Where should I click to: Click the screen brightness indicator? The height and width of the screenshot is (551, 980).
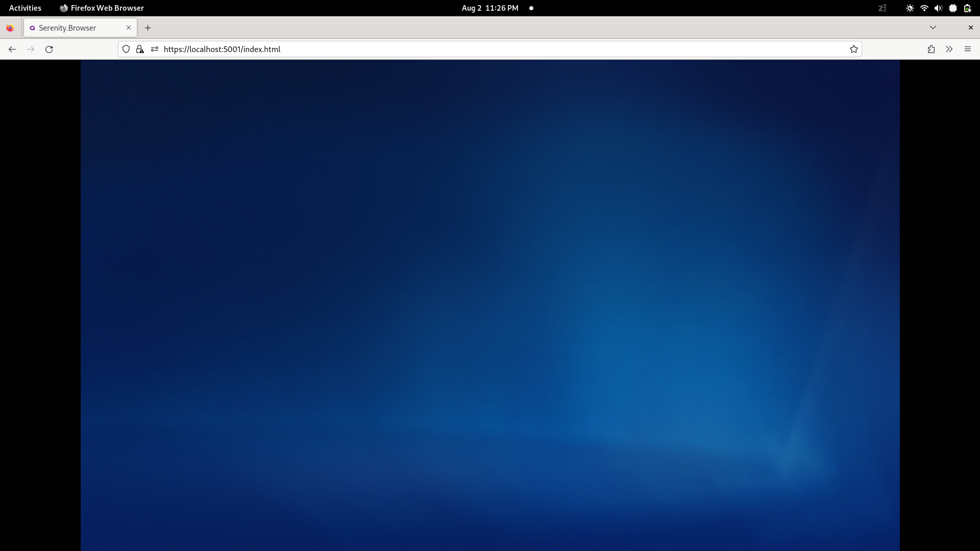pyautogui.click(x=910, y=8)
